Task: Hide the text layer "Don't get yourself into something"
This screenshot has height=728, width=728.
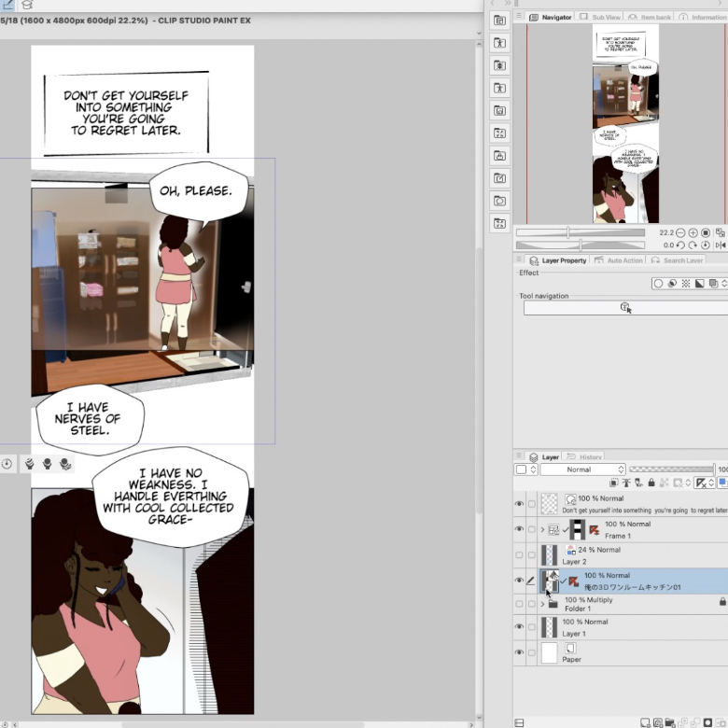Action: [519, 504]
